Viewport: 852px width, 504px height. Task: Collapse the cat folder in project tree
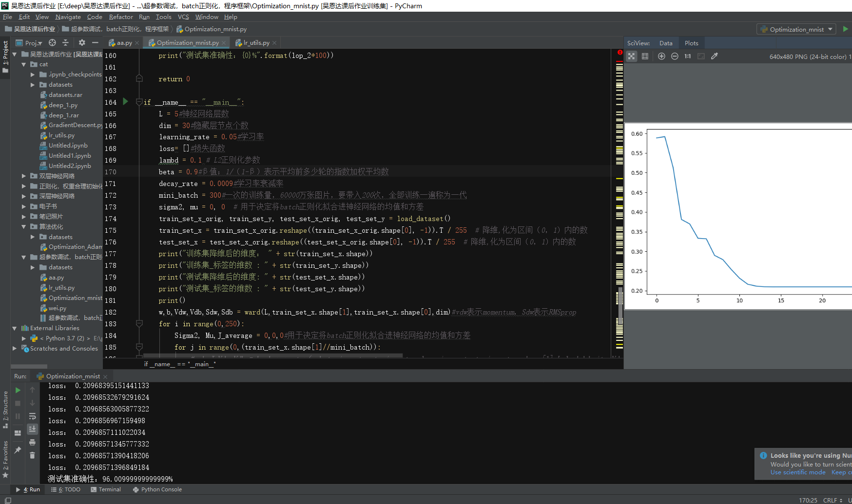23,64
